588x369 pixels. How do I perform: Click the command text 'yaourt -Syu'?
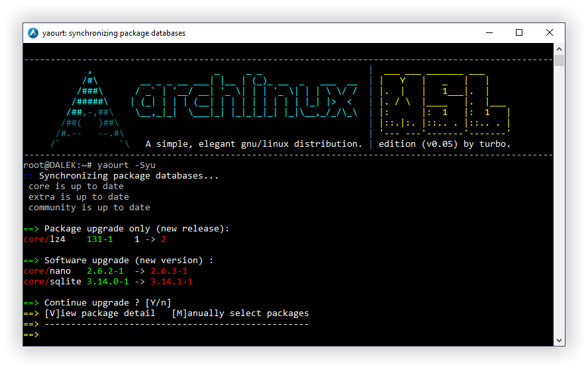[126, 165]
